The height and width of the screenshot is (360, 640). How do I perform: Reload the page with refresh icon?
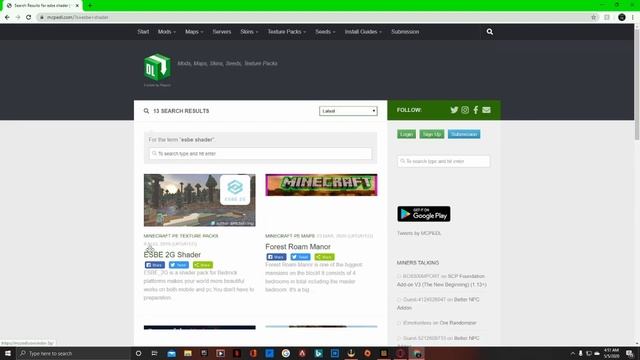tap(28, 17)
